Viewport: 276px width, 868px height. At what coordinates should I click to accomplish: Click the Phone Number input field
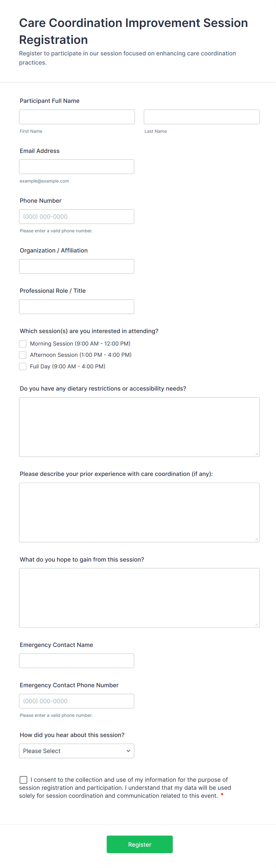pyautogui.click(x=76, y=216)
